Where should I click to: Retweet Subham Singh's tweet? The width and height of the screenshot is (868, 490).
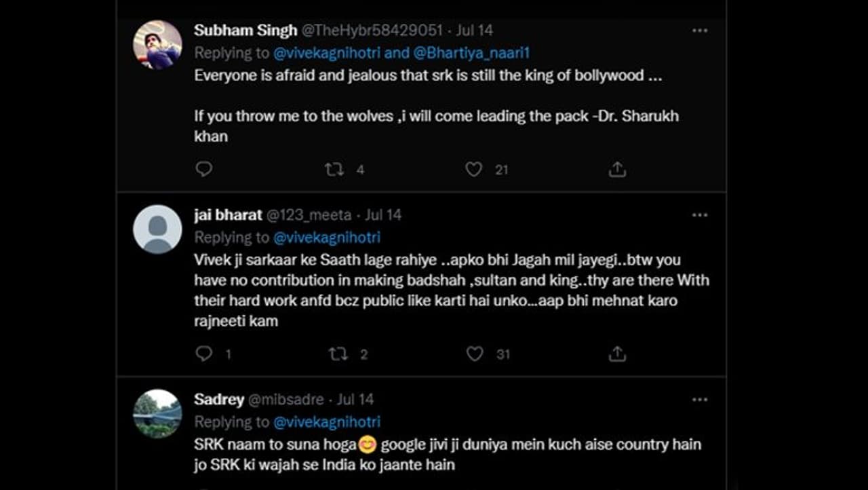pos(334,169)
